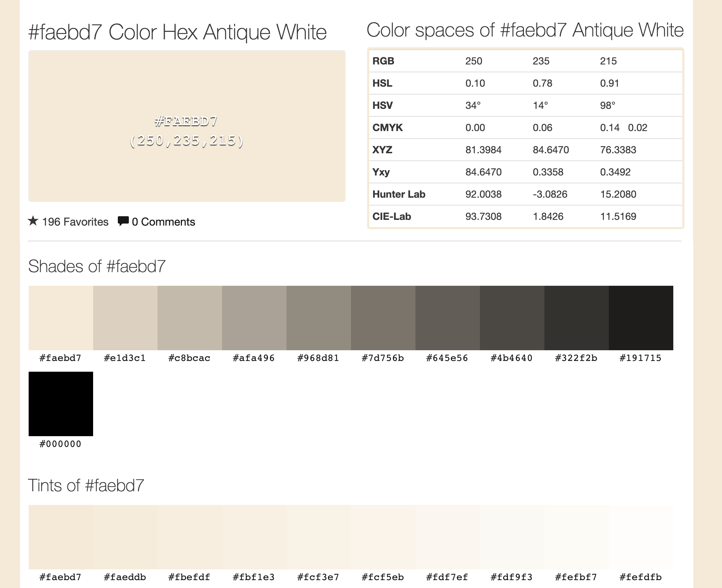Pick the #afa496 shade swatch
The image size is (722, 588).
(254, 318)
